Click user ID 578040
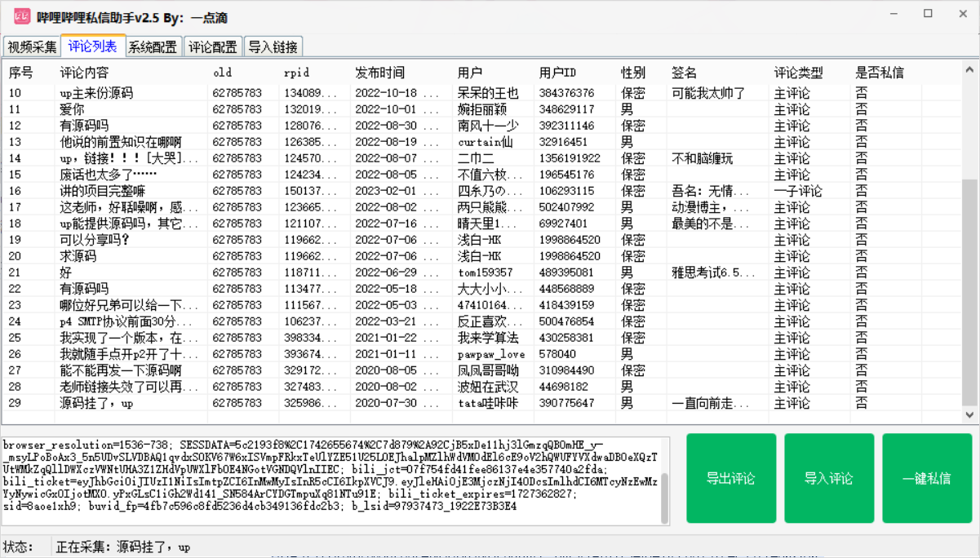 (x=557, y=354)
